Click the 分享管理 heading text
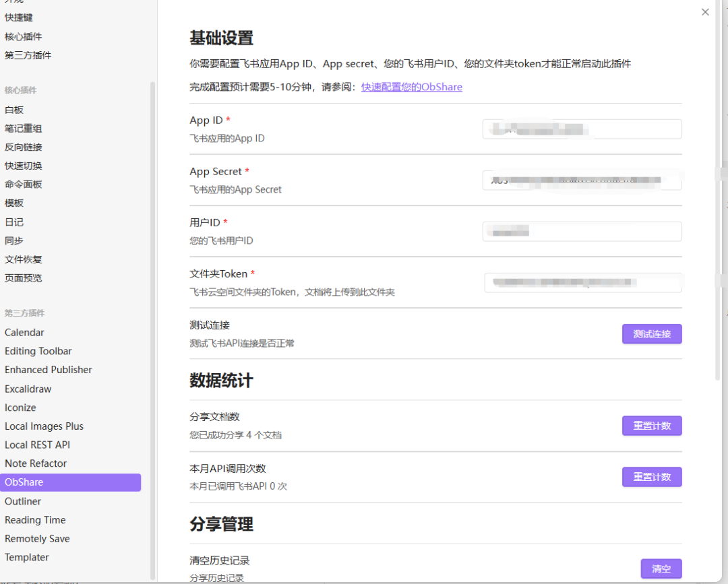Viewport: 728px width, 584px height. tap(222, 524)
